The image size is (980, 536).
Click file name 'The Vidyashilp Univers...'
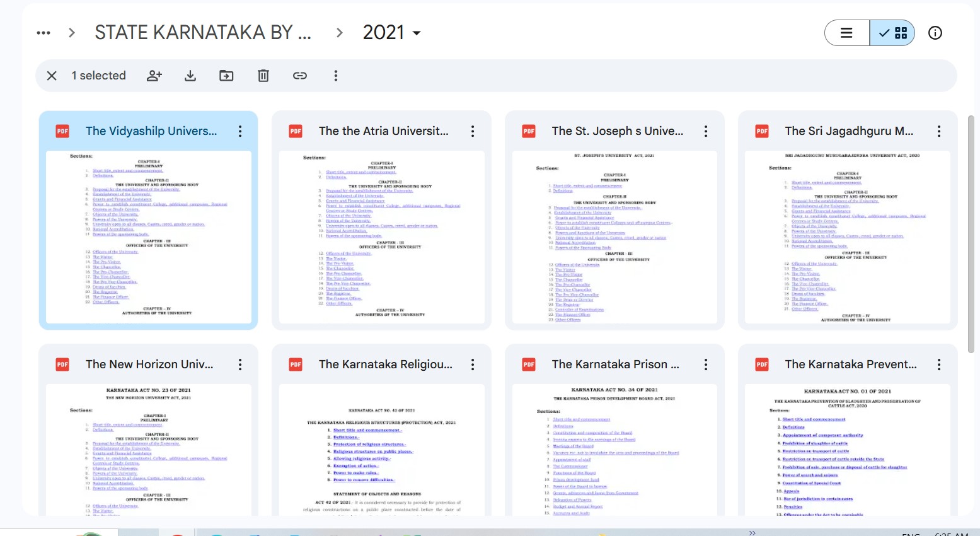(151, 131)
